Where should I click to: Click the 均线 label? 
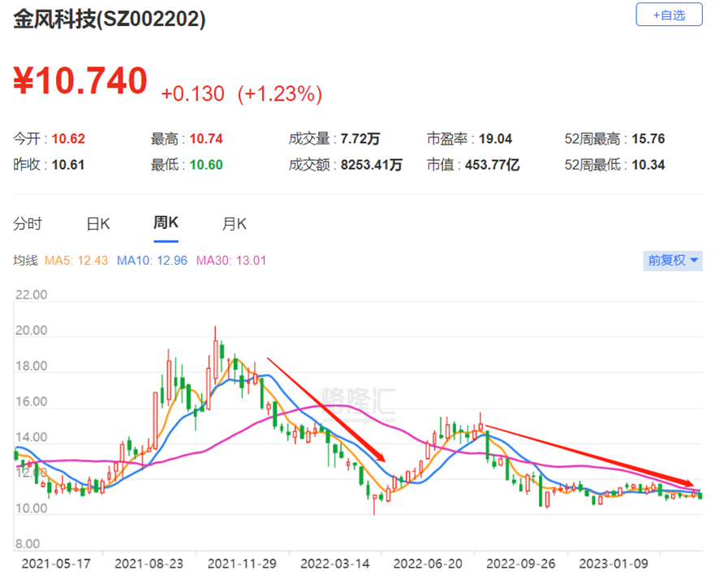[25, 261]
